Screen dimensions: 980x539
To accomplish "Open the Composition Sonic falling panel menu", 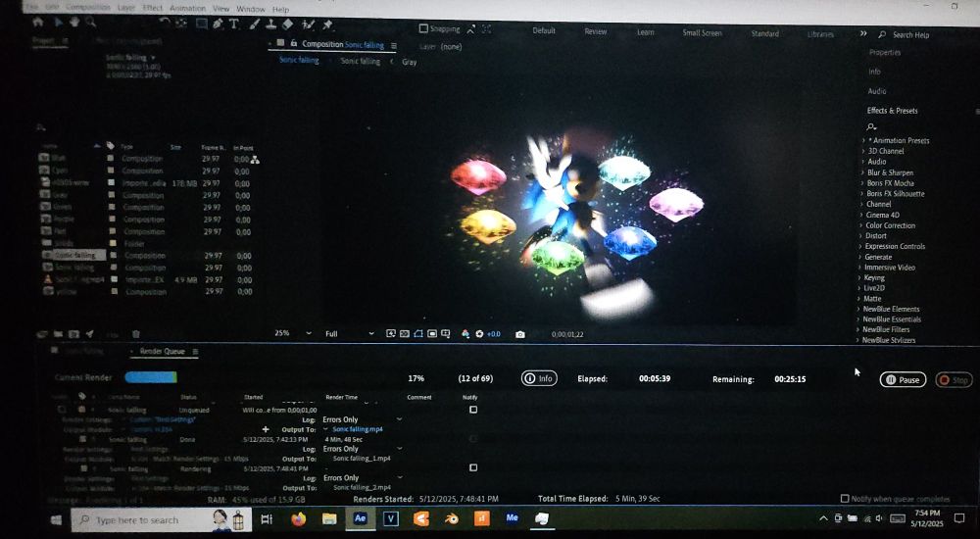I will 394,46.
